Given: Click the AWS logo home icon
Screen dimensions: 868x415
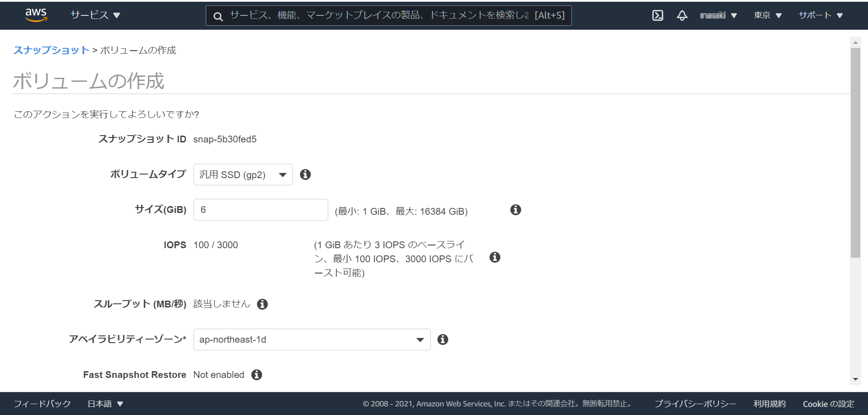Looking at the screenshot, I should pos(36,15).
